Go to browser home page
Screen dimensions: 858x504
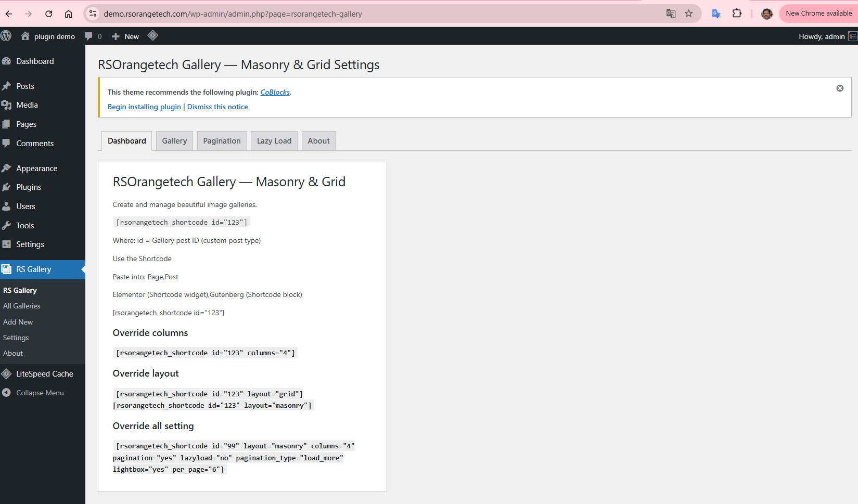(x=68, y=14)
